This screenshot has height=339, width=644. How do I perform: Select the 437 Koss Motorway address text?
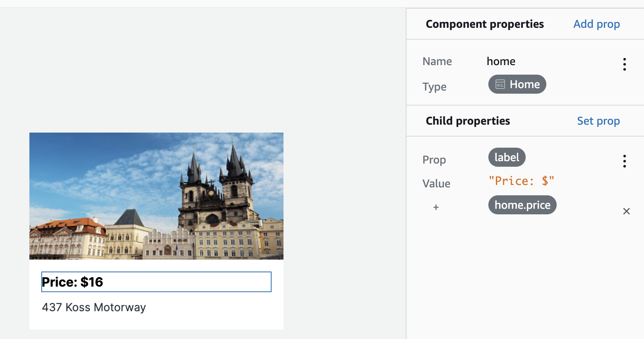pyautogui.click(x=94, y=307)
